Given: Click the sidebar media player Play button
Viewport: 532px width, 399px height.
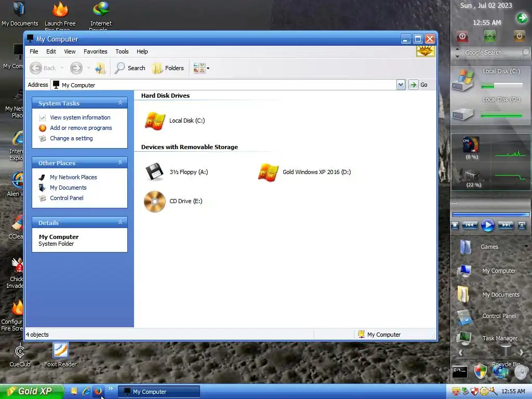Looking at the screenshot, I should tap(488, 225).
